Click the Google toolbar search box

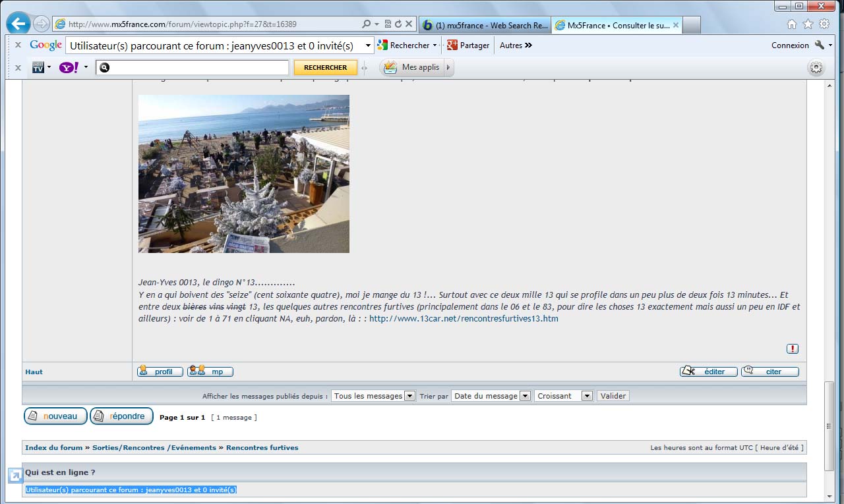coord(214,45)
